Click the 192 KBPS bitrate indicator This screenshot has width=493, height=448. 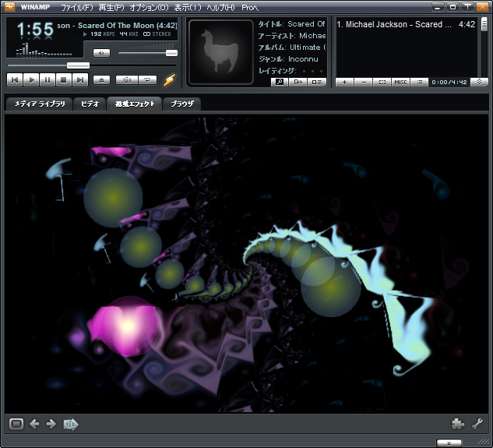tap(103, 34)
